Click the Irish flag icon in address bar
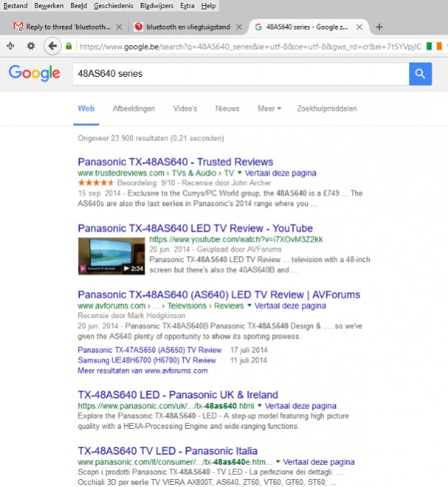 tap(434, 46)
